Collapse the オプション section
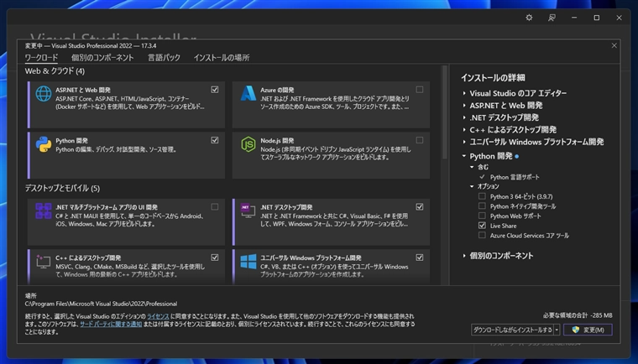Image resolution: width=638 pixels, height=364 pixels. (472, 186)
